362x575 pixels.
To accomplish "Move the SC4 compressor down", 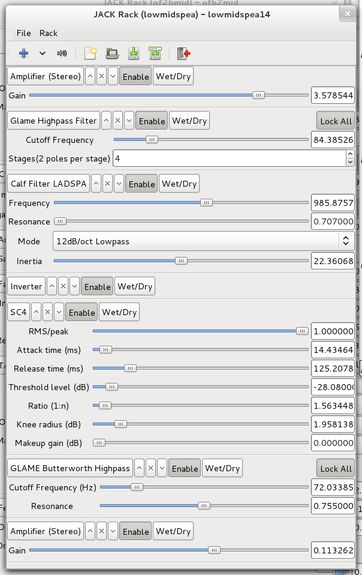I will pos(59,312).
